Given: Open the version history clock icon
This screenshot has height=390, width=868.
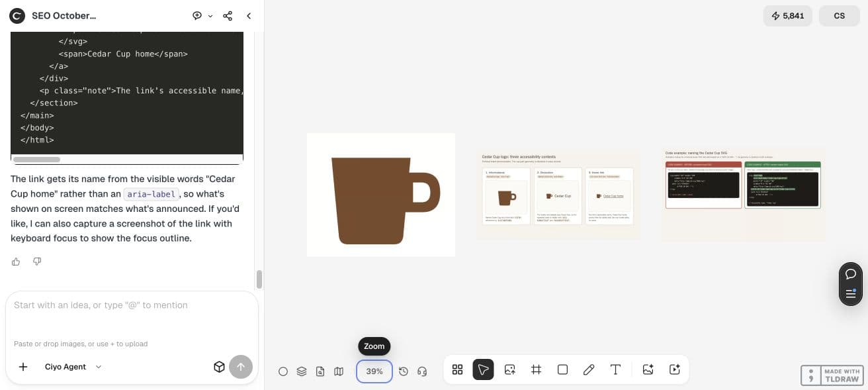Looking at the screenshot, I should (404, 371).
